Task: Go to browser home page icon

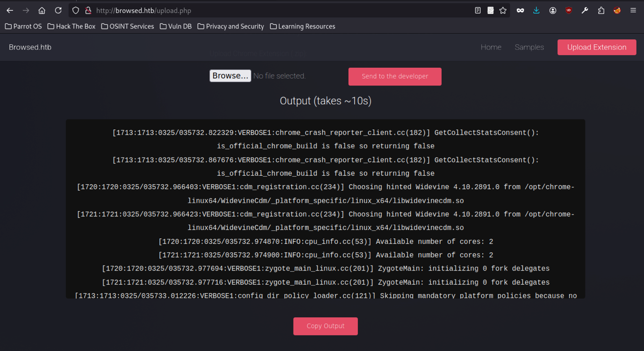Action: point(42,10)
